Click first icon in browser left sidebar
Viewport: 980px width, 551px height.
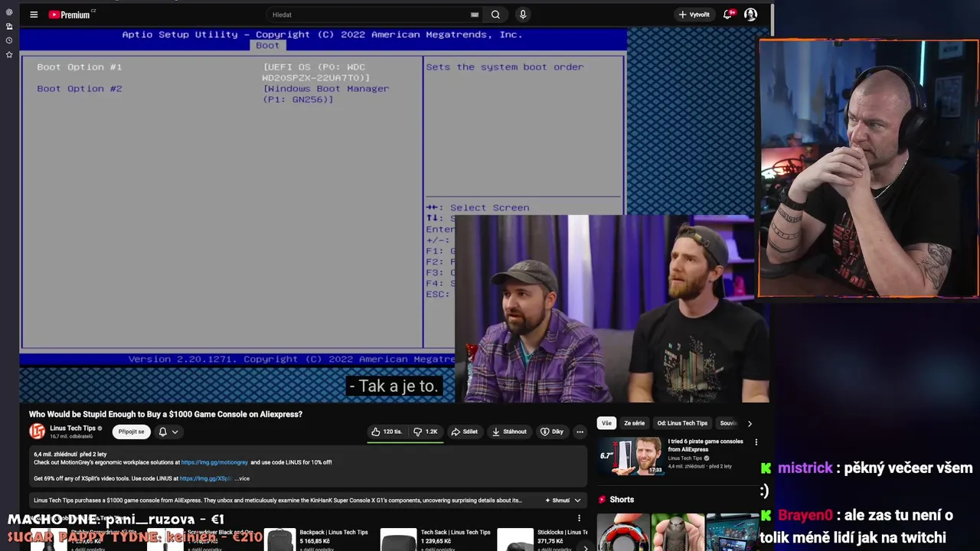point(9,12)
